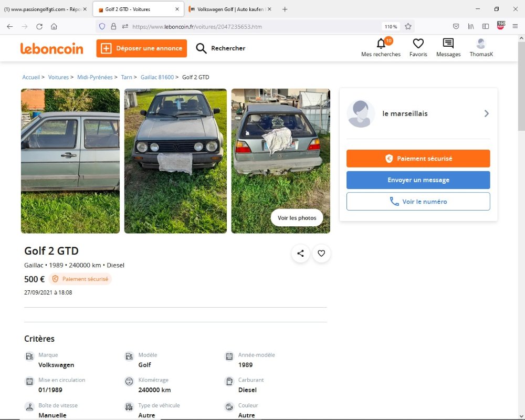Image resolution: width=525 pixels, height=420 pixels.
Task: Click the 27/09/2021 à 18:08 date
Action: point(48,292)
